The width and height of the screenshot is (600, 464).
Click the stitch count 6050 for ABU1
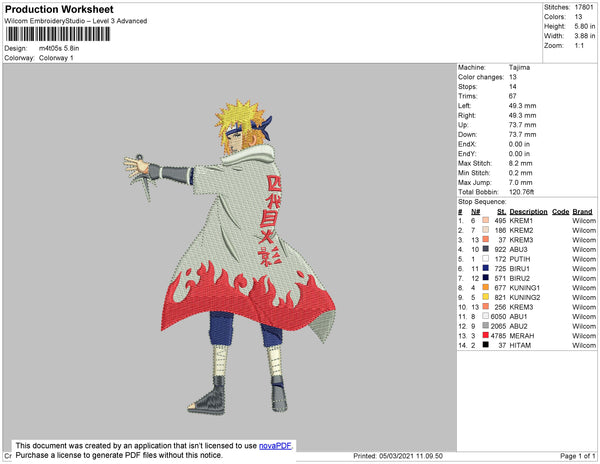(x=498, y=316)
